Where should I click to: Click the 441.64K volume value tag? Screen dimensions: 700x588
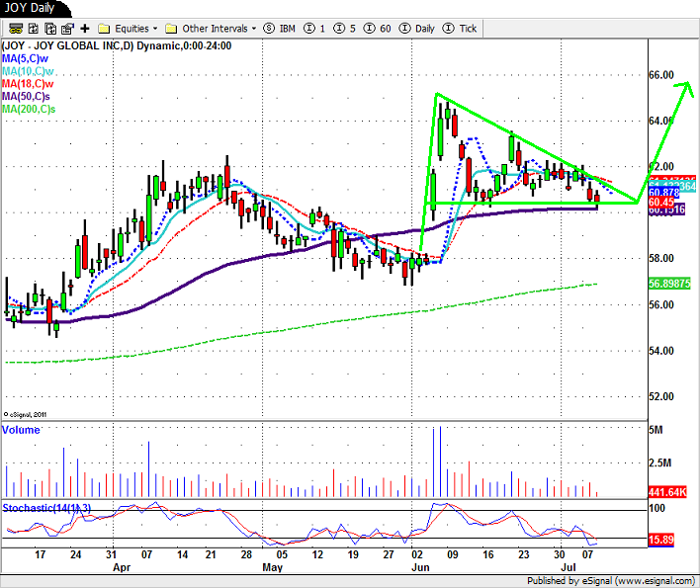(667, 492)
